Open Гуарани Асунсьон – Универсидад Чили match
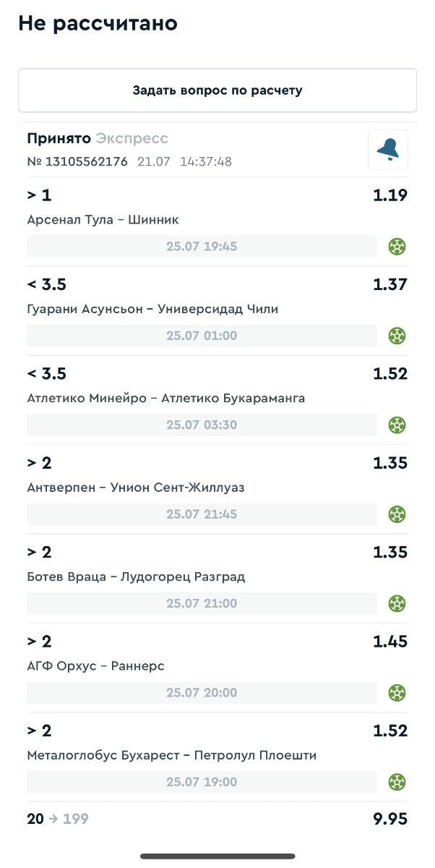Viewport: 435px width, 868px height. tap(152, 309)
